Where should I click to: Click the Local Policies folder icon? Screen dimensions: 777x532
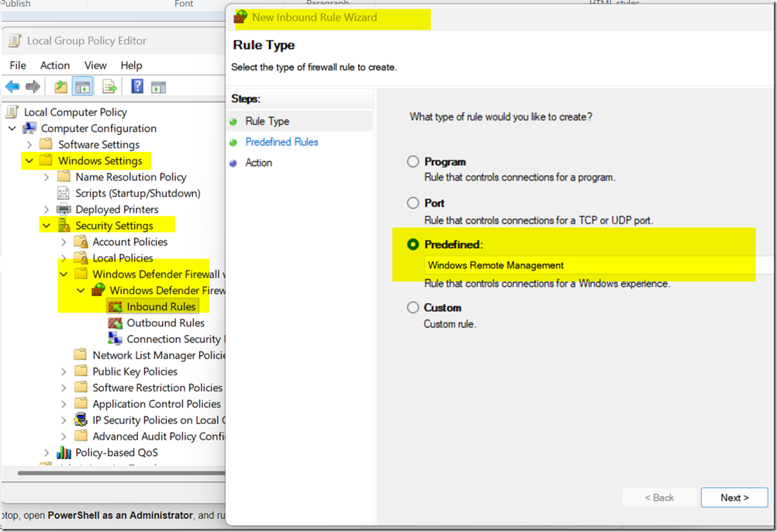point(81,257)
